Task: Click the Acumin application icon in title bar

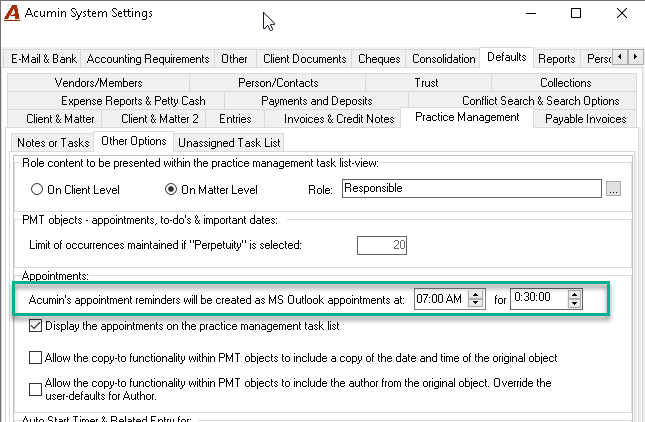Action: click(12, 13)
